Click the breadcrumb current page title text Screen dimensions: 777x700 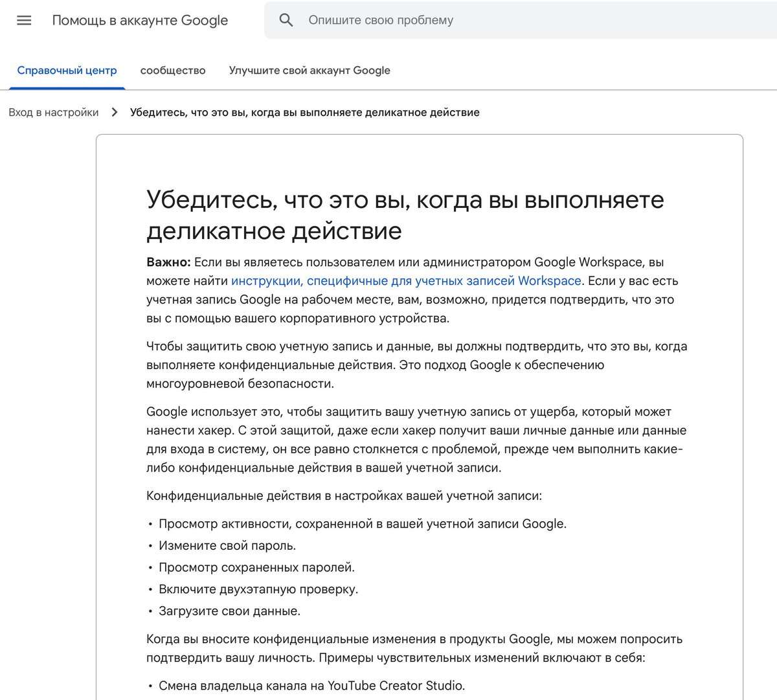[x=305, y=112]
